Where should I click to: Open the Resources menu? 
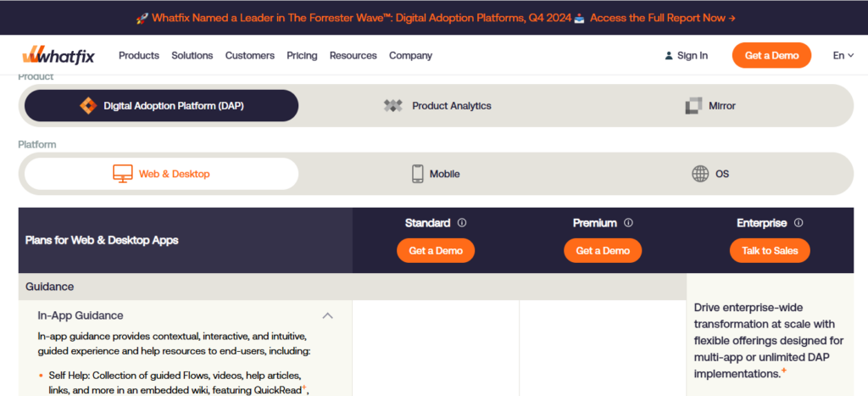353,55
